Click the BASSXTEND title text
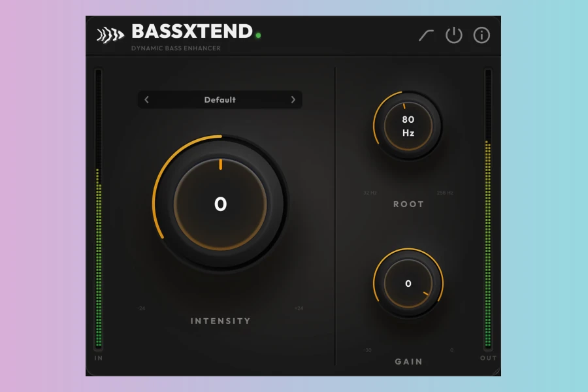 tap(192, 31)
